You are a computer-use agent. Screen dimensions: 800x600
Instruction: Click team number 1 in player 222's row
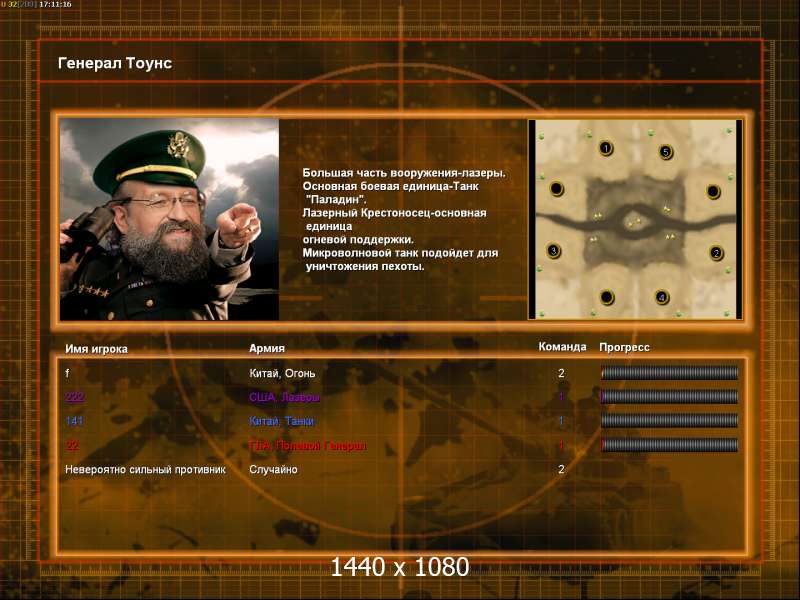[x=561, y=397]
